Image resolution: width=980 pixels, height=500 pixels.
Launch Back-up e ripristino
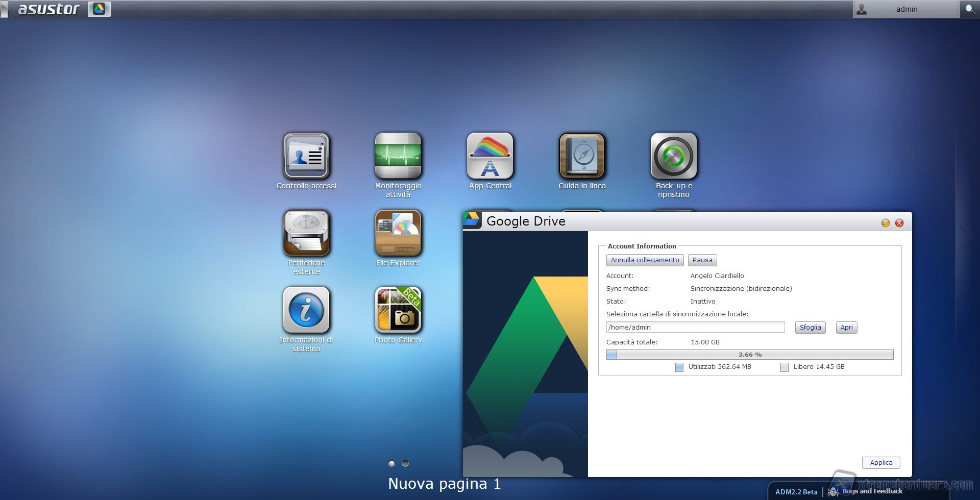[674, 156]
